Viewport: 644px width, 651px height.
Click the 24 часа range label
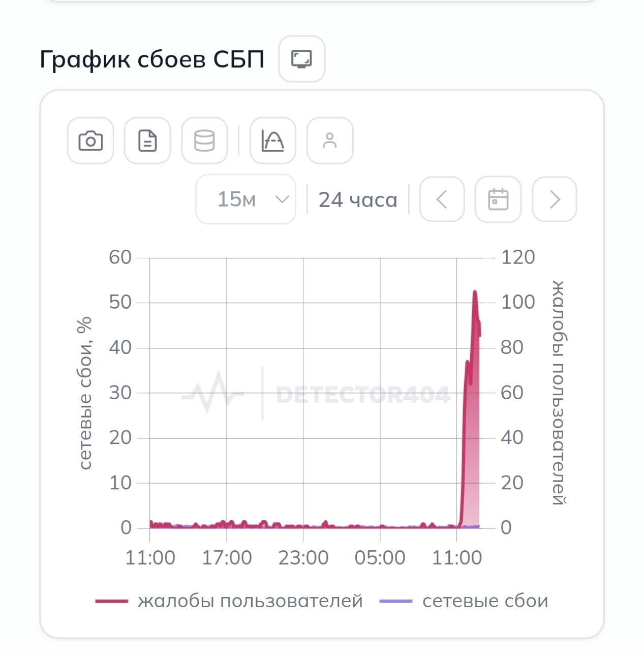coord(358,200)
